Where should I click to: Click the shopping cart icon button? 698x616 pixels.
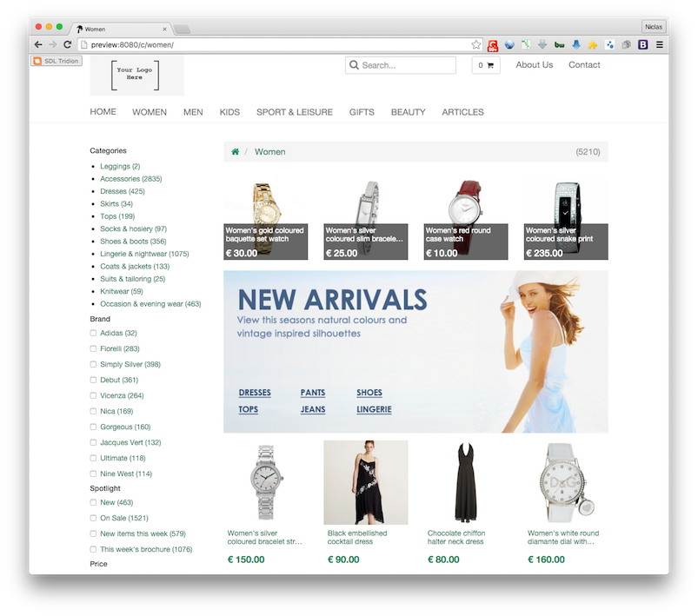coord(486,65)
